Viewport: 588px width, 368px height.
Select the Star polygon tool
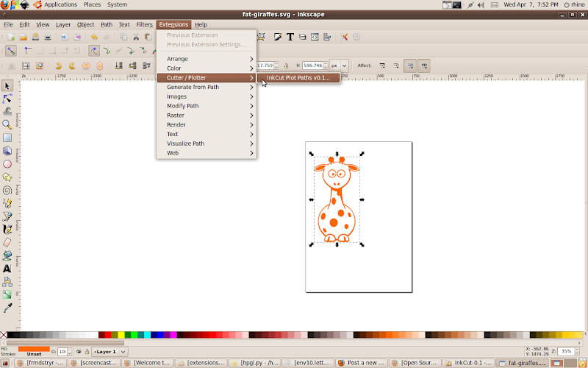click(7, 177)
